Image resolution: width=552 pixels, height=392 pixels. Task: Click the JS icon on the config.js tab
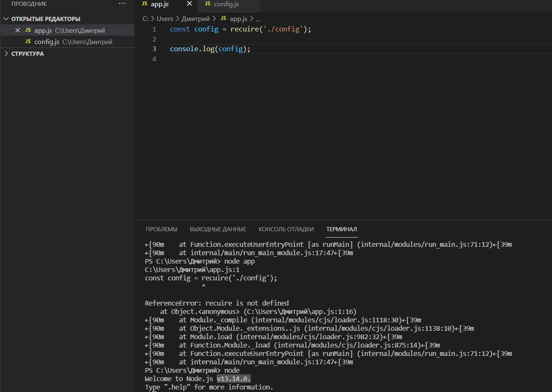pos(208,4)
